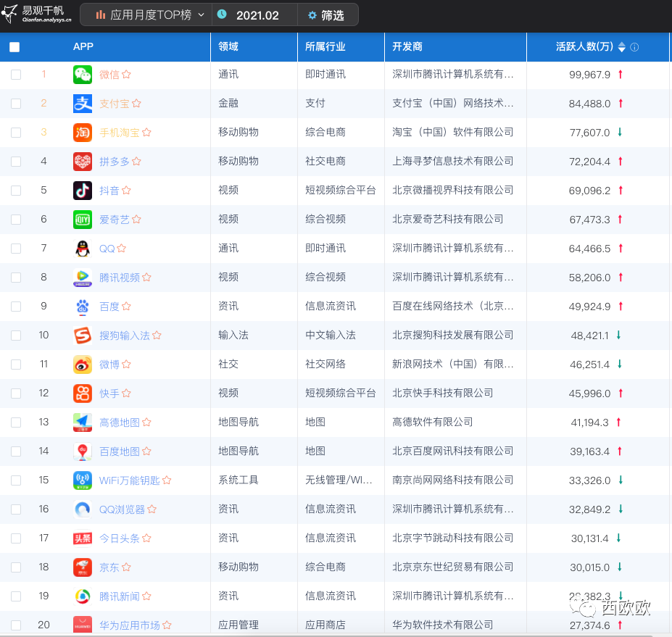672x637 pixels.
Task: Click the Weibo (微博) app icon
Action: (83, 365)
